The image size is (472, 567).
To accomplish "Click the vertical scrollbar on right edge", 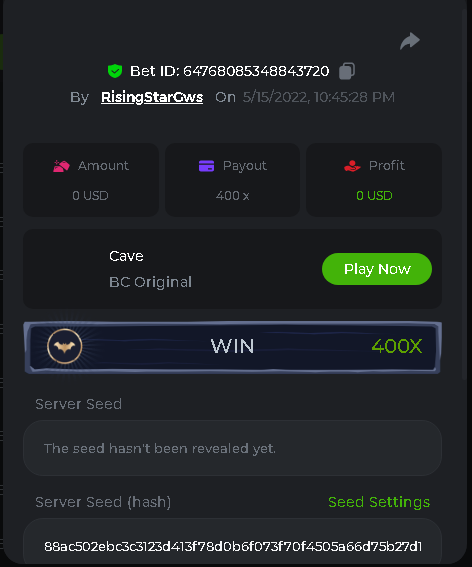I will point(465,195).
